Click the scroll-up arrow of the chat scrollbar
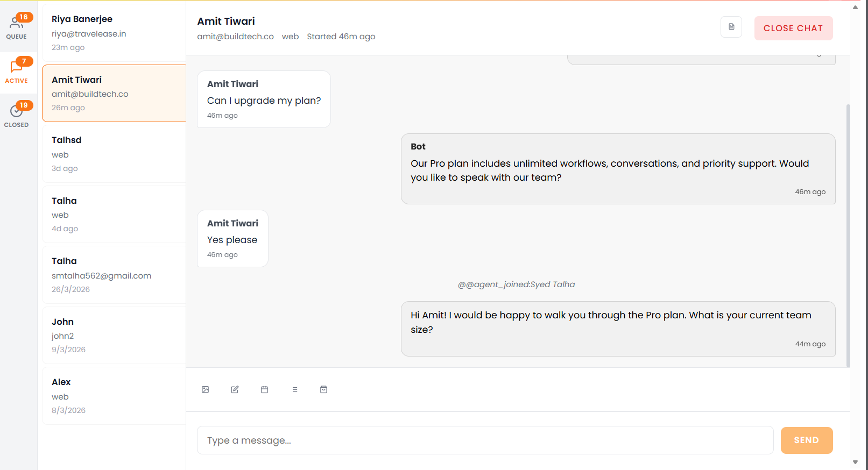Screen dimensions: 868x470 (x=855, y=8)
